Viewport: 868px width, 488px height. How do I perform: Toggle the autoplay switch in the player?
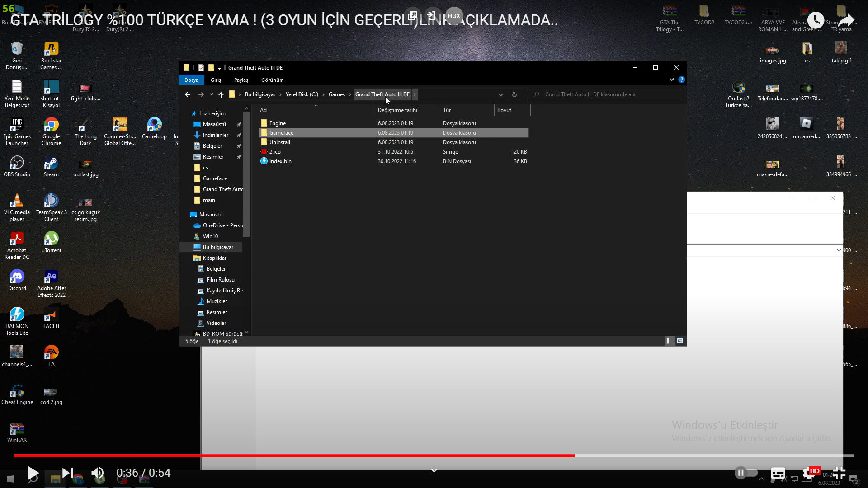point(746,473)
